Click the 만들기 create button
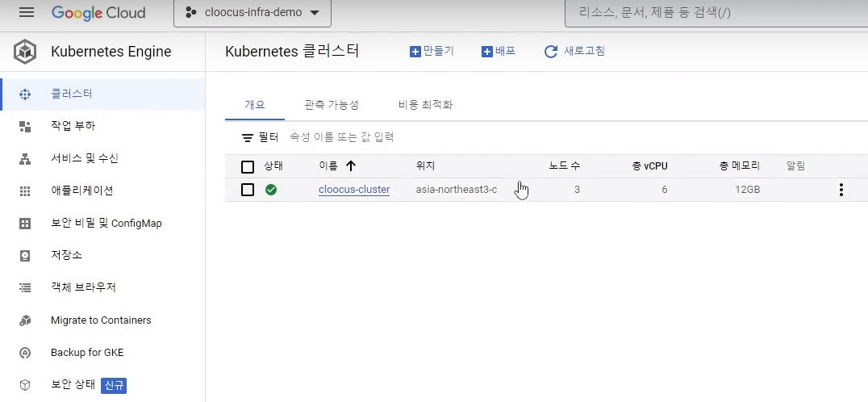Viewport: 868px width, 402px height. click(x=432, y=52)
